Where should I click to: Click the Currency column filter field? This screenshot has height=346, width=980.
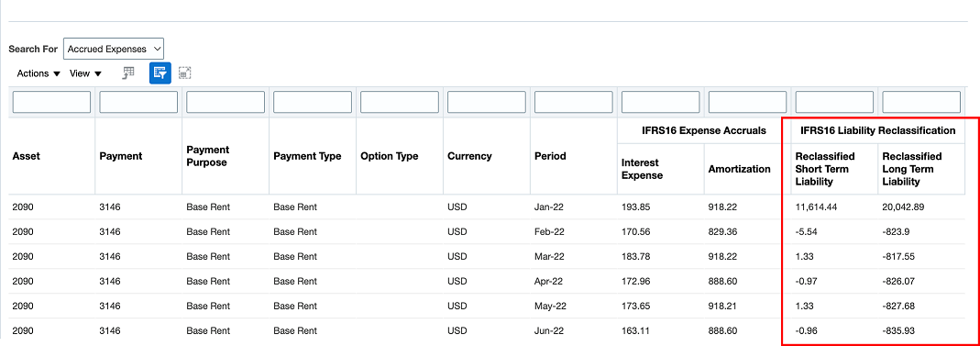[486, 102]
